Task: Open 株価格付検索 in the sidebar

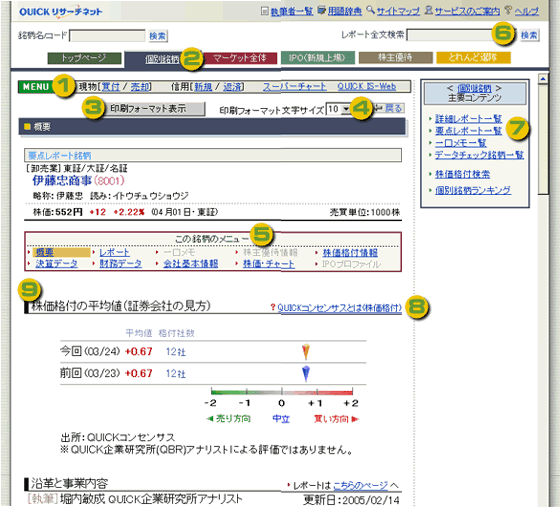Action: tap(462, 174)
